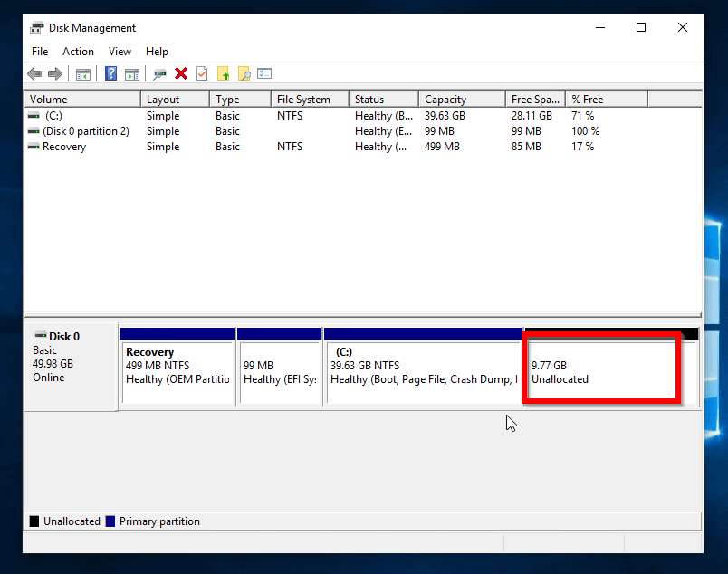
Task: Click the blue Help question-mark icon
Action: (x=110, y=74)
